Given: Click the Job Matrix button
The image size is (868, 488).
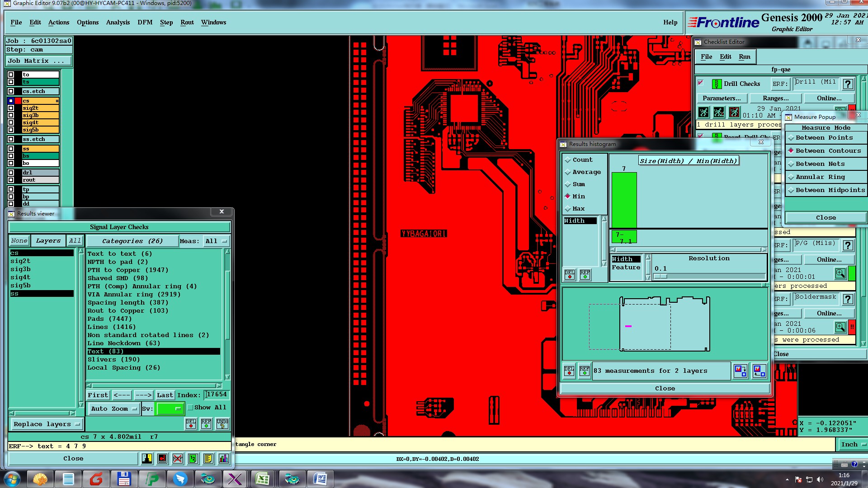Looking at the screenshot, I should tap(38, 61).
